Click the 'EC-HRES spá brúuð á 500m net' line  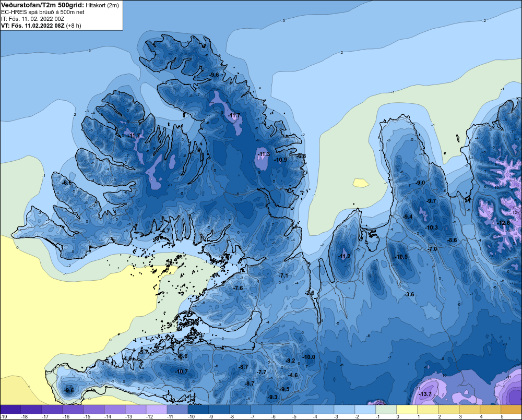(x=43, y=12)
